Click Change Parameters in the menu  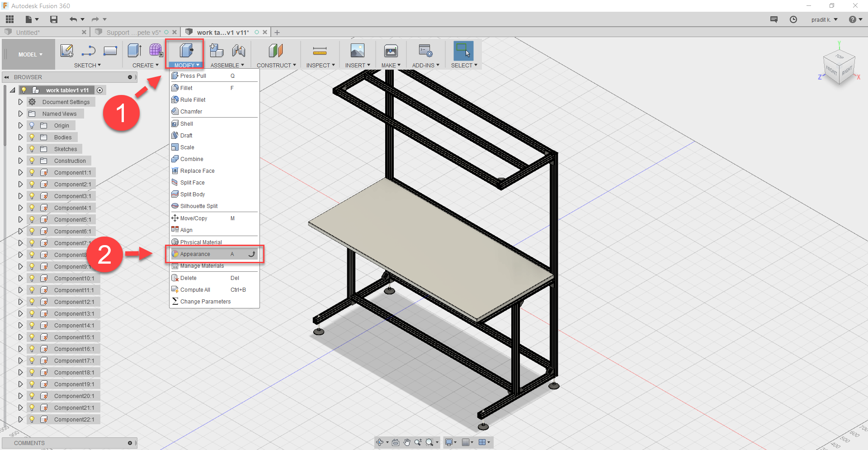[x=206, y=301]
